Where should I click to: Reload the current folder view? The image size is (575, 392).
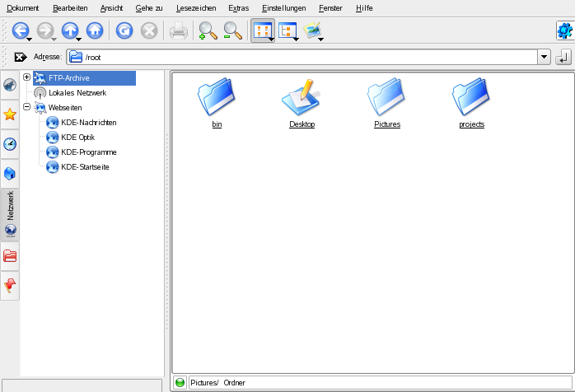[124, 31]
